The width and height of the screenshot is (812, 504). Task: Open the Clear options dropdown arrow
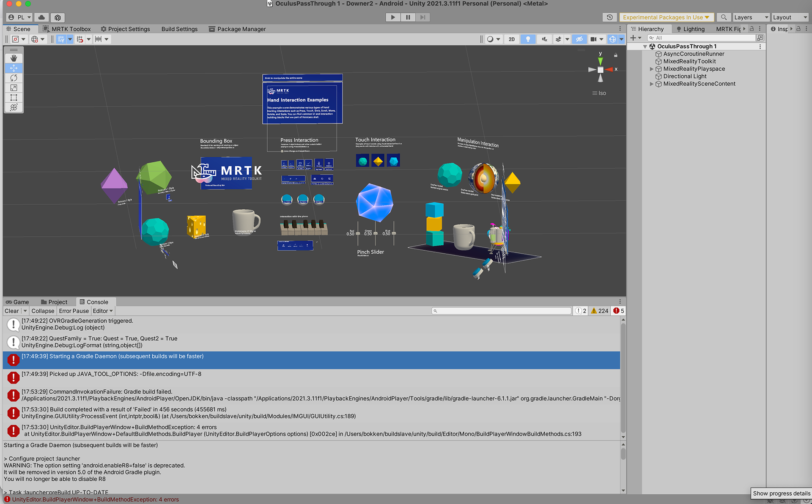click(25, 311)
